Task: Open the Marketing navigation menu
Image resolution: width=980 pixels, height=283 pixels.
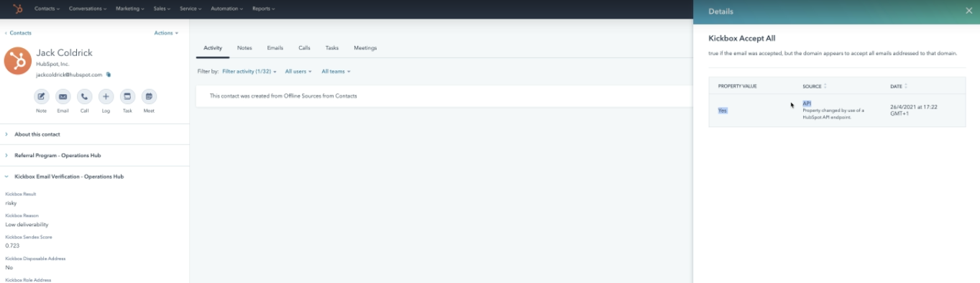Action: pos(130,9)
